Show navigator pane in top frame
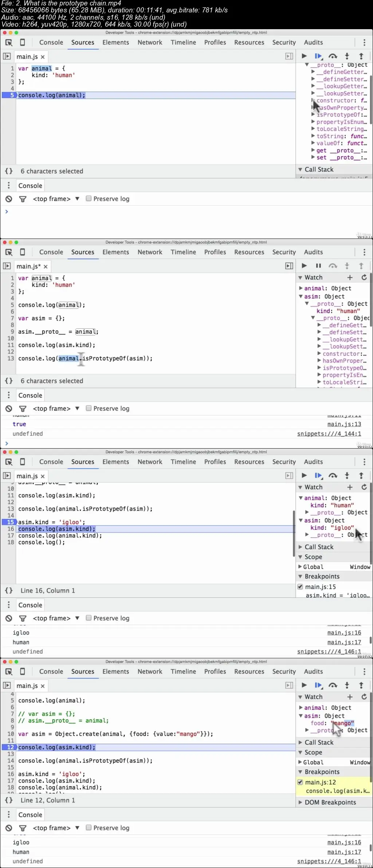This screenshot has width=373, height=868. [x=7, y=56]
